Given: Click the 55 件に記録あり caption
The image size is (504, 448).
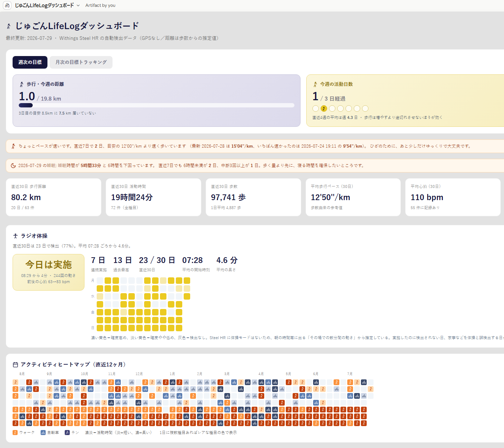Looking at the screenshot, I should 425,208.
